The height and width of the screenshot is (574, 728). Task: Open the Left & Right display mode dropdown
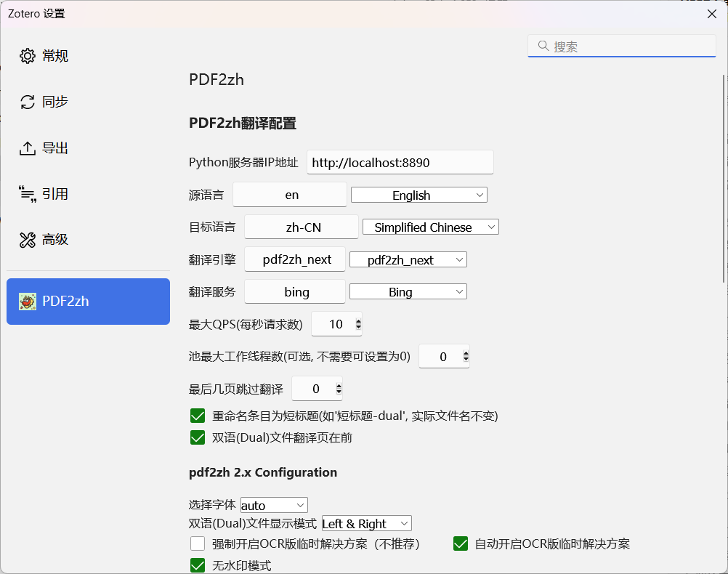coord(367,523)
